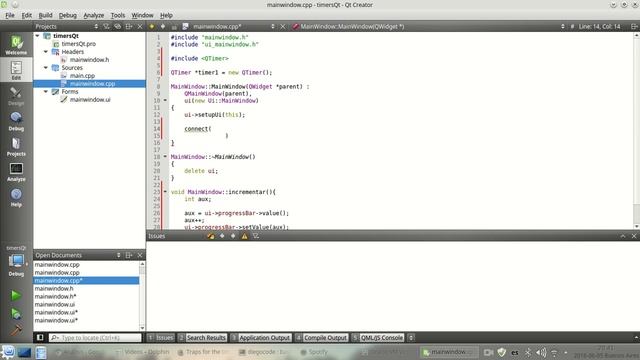Collapse the Forms folder

pyautogui.click(x=46, y=91)
